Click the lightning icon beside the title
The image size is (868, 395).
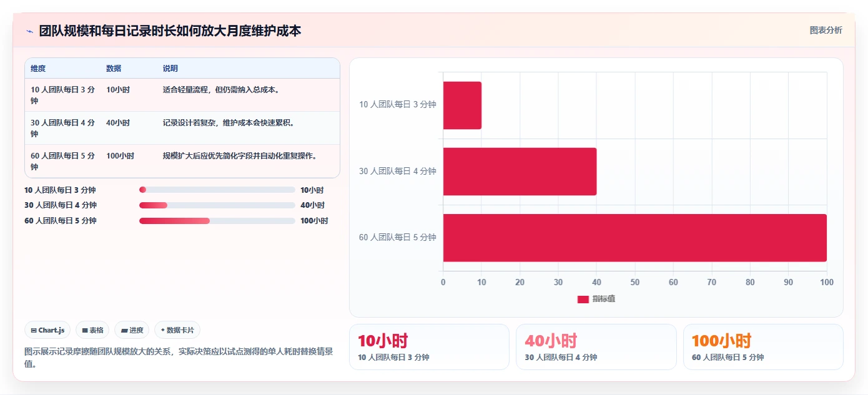(x=29, y=31)
